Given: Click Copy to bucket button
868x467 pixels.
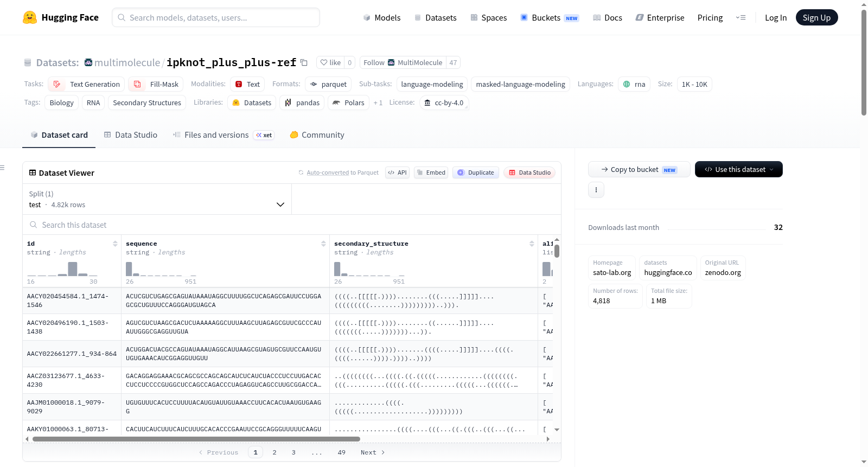Looking at the screenshot, I should tap(639, 169).
